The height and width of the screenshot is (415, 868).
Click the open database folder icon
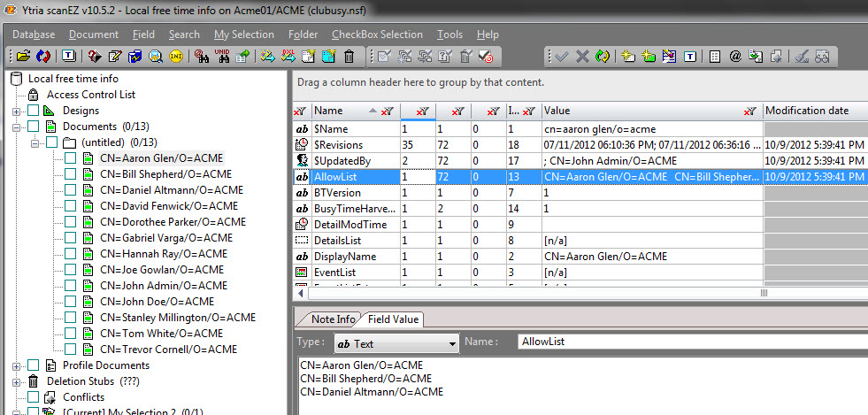(x=23, y=57)
